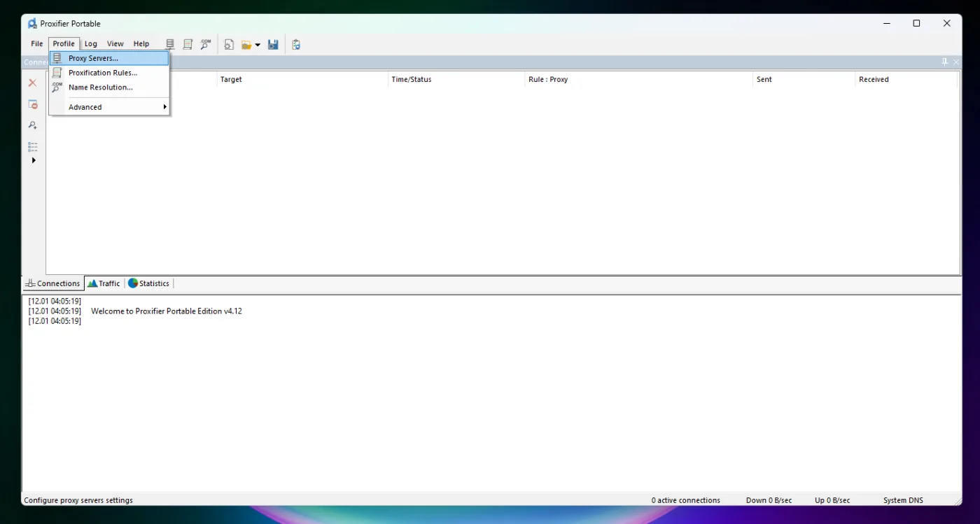Click the new profile toolbar icon
The height and width of the screenshot is (524, 980).
click(229, 45)
